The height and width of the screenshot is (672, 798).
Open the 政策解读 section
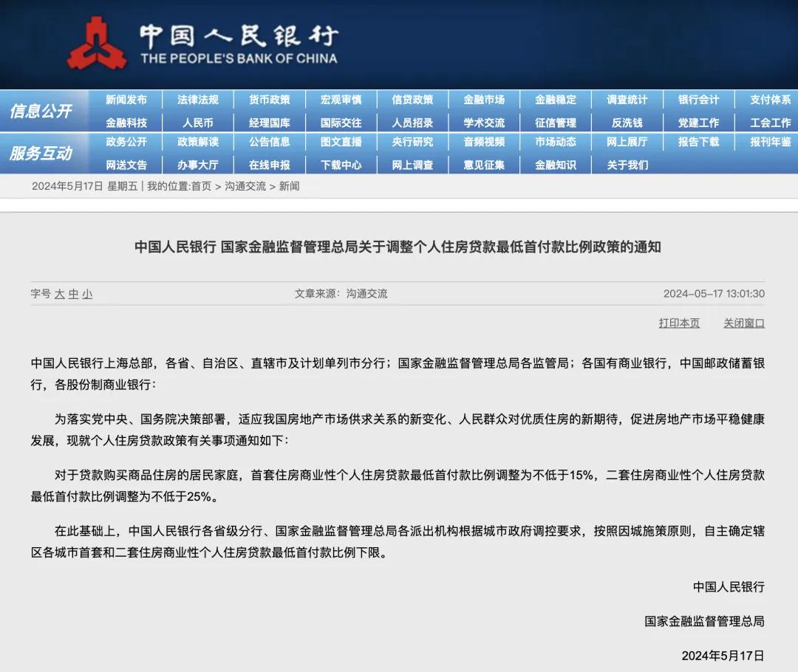(x=198, y=143)
